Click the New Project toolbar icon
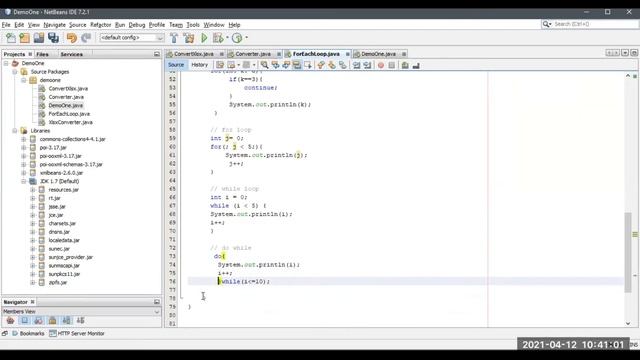The height and width of the screenshot is (360, 640). pyautogui.click(x=24, y=38)
